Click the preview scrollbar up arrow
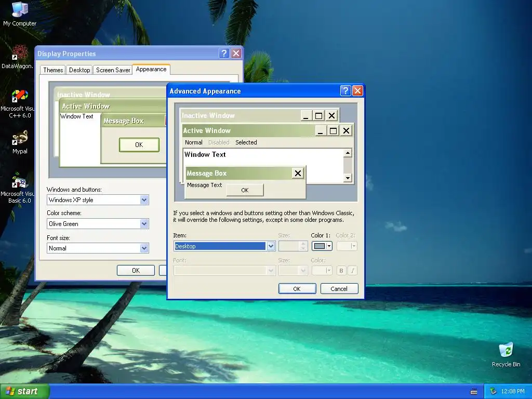The image size is (532, 399). tap(348, 153)
